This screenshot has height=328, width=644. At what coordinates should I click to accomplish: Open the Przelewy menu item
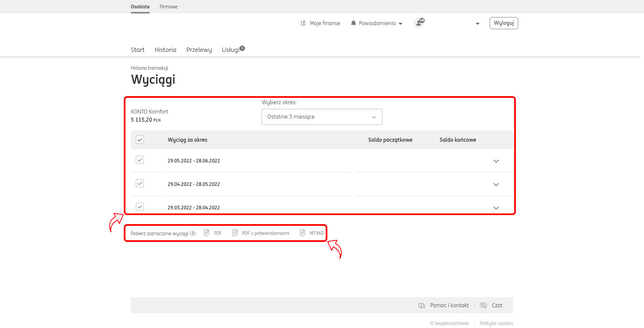(x=199, y=50)
